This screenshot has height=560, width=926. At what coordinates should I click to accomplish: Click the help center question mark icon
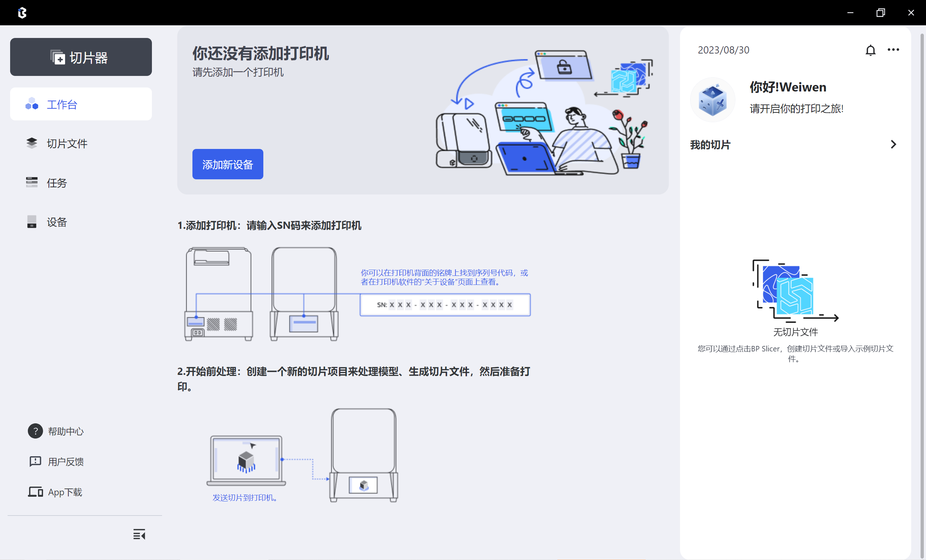35,431
